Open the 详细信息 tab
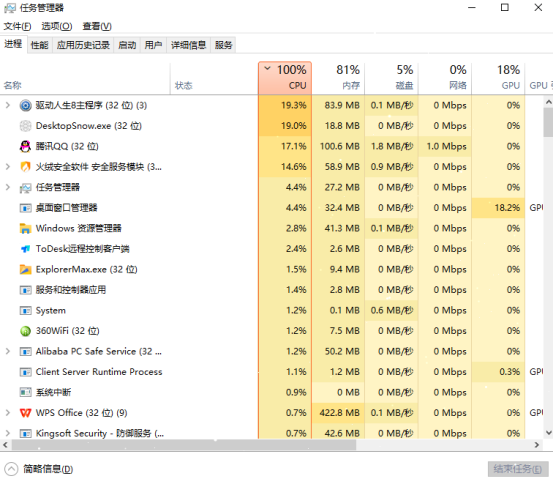This screenshot has width=554, height=487. [188, 45]
